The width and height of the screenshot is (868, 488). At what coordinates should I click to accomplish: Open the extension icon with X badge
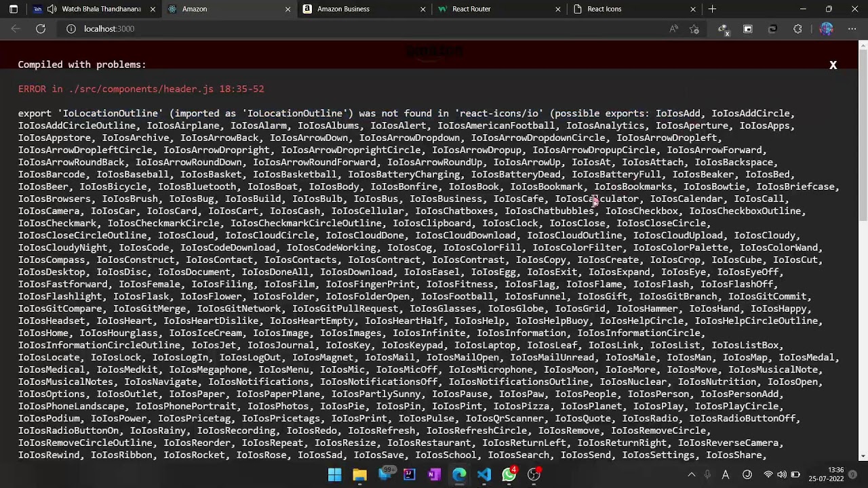click(724, 29)
